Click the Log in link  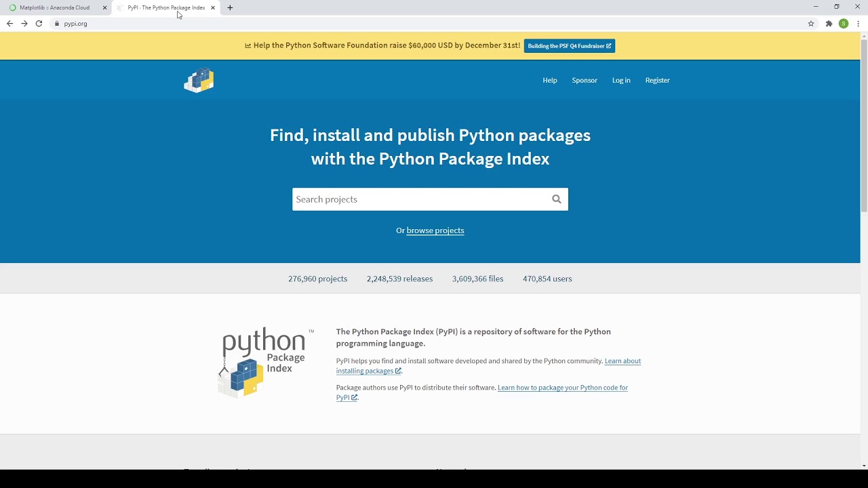tap(621, 80)
